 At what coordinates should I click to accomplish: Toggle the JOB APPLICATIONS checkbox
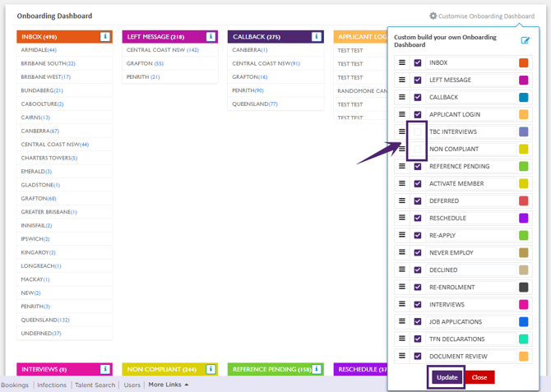click(x=418, y=322)
